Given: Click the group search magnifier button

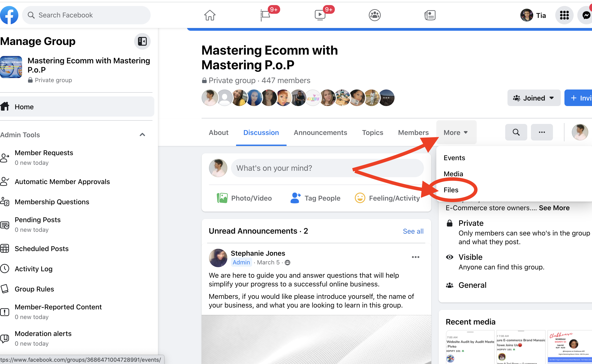Looking at the screenshot, I should coord(516,132).
